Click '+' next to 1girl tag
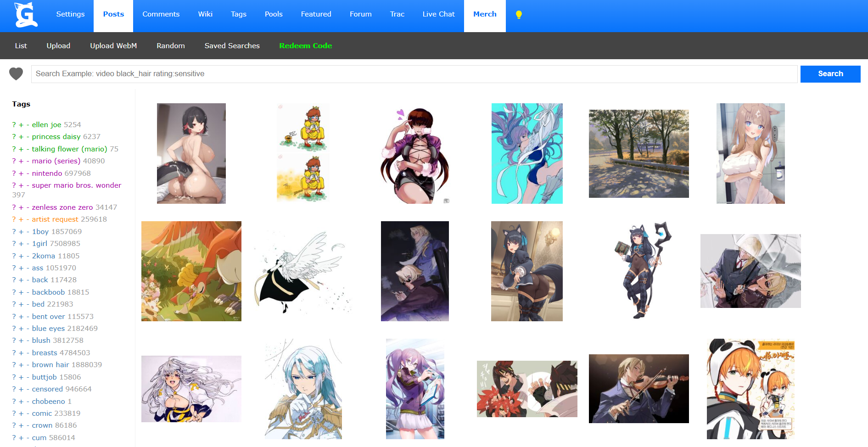Screen dimensions: 868x447 coord(21,244)
